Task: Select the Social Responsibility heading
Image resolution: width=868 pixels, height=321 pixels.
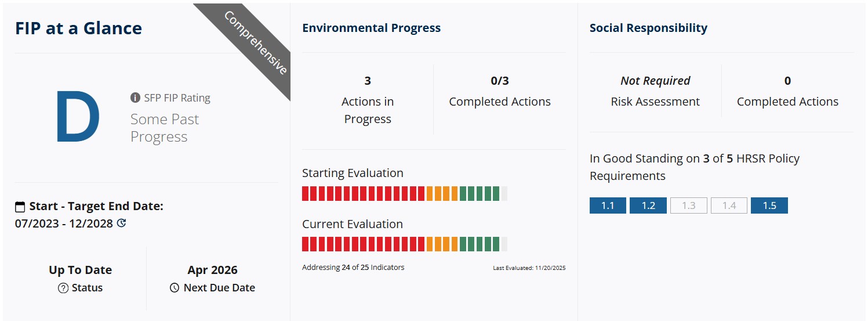Action: (x=648, y=28)
